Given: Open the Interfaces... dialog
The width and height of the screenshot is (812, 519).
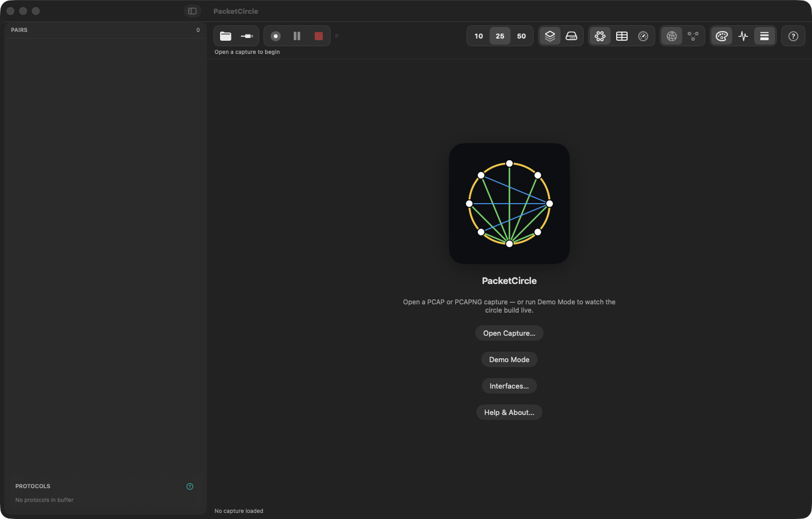Looking at the screenshot, I should coord(509,386).
